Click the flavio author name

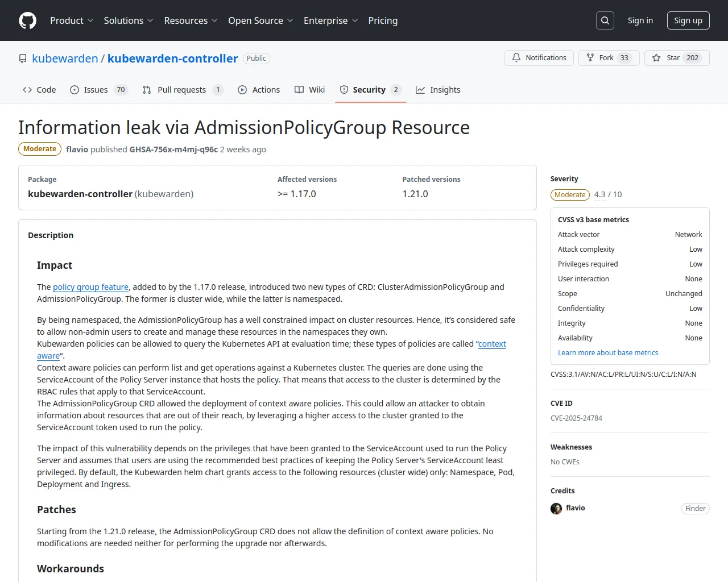(x=77, y=149)
